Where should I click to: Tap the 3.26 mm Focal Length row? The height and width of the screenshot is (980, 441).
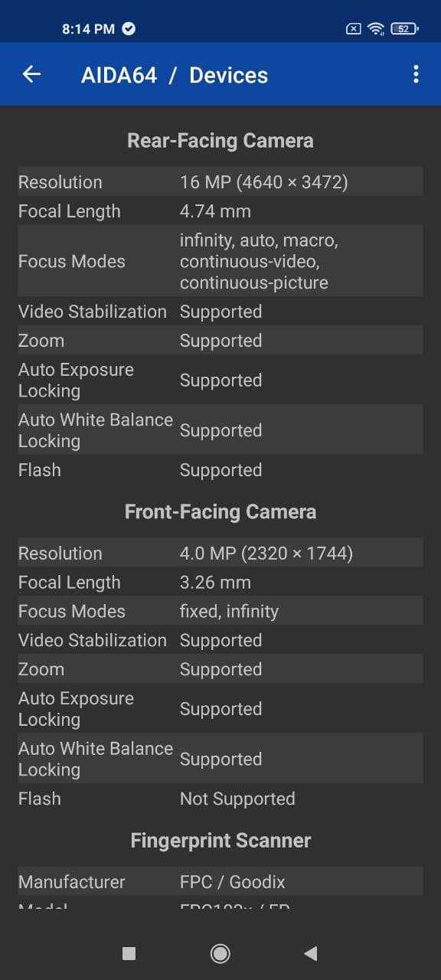(220, 582)
